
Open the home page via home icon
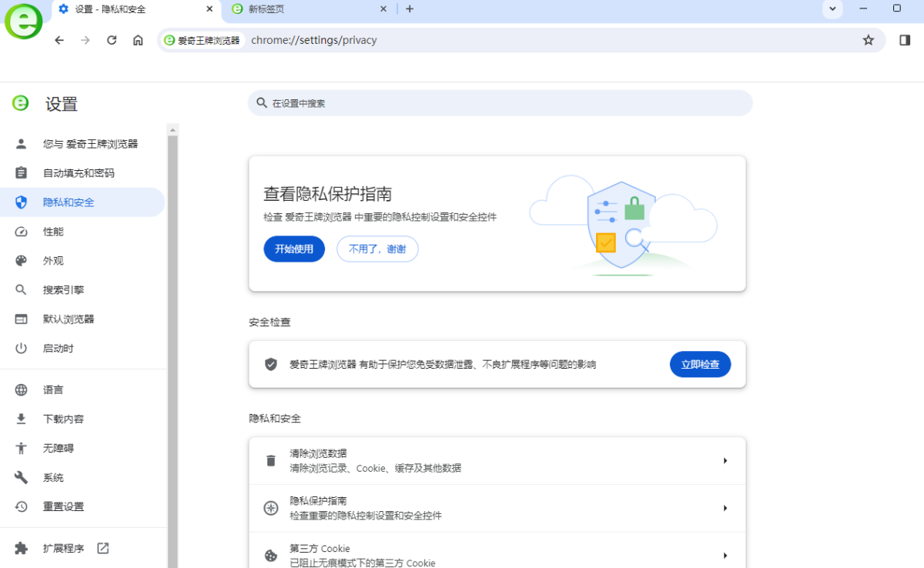click(137, 39)
